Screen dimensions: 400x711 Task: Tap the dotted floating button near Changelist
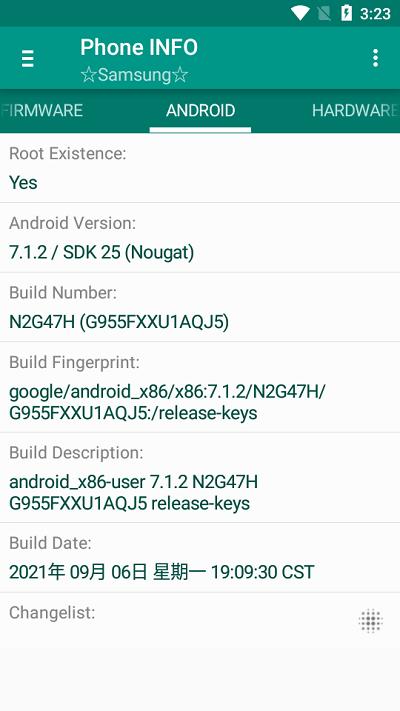pyautogui.click(x=371, y=620)
